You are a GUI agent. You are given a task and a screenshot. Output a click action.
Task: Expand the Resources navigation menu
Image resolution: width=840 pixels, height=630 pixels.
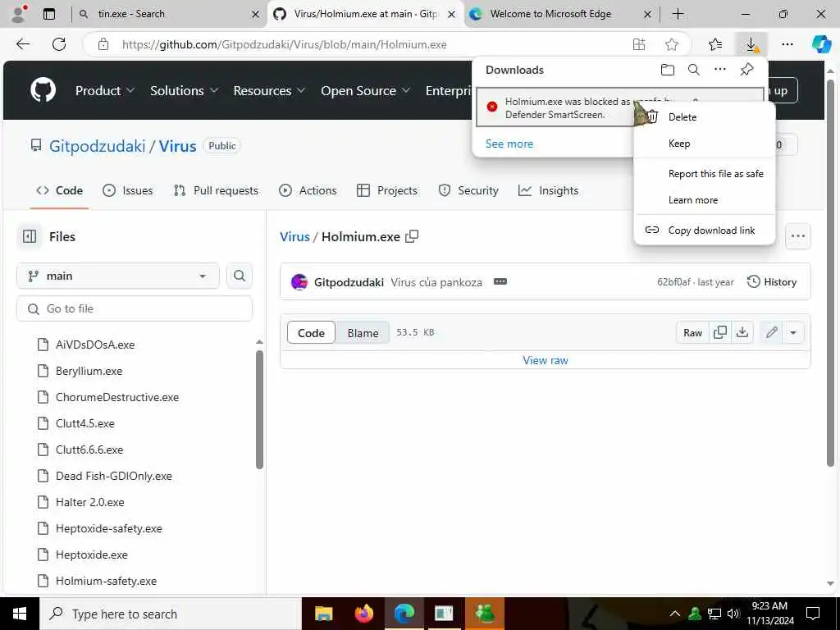(269, 90)
